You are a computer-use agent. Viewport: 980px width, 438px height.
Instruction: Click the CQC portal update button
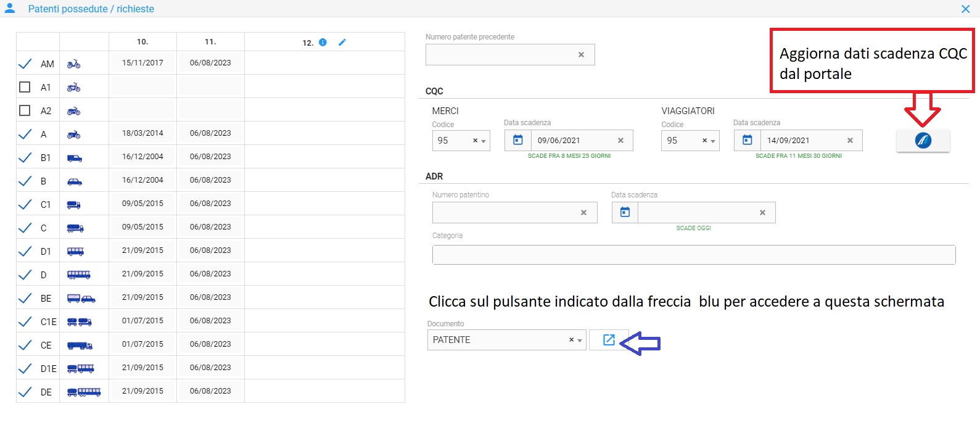[x=923, y=141]
